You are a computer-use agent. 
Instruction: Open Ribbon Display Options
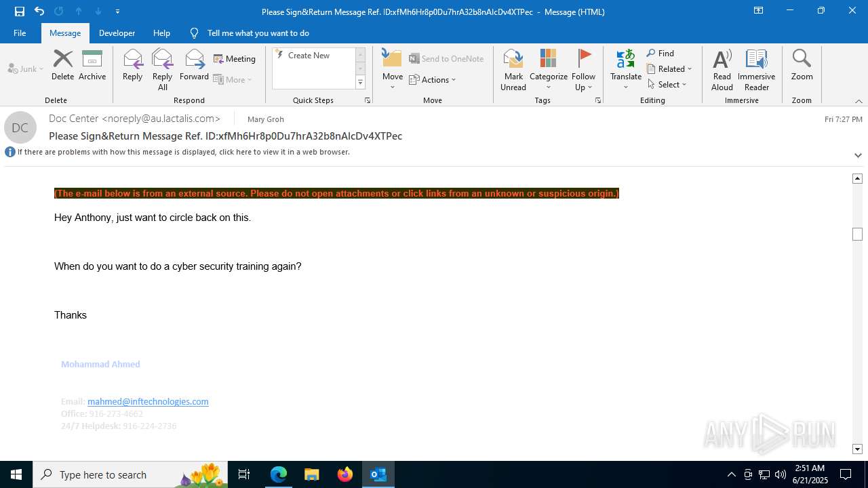[759, 11]
